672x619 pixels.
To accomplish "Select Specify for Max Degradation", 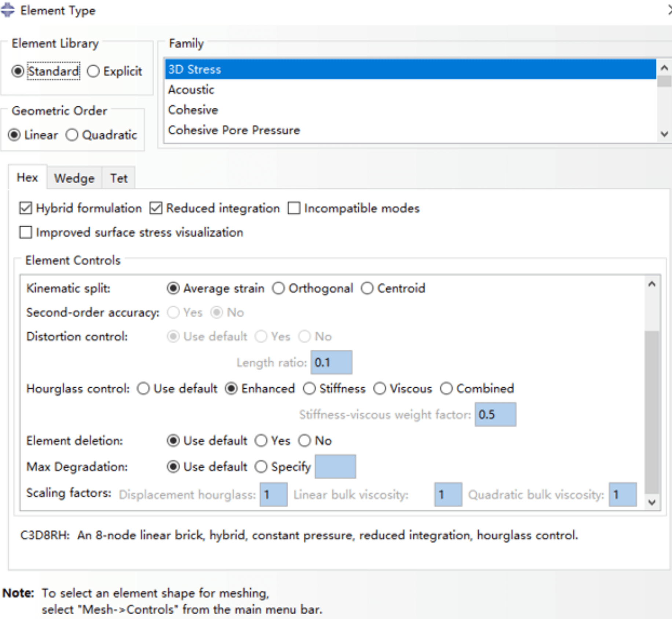I will coord(261,467).
